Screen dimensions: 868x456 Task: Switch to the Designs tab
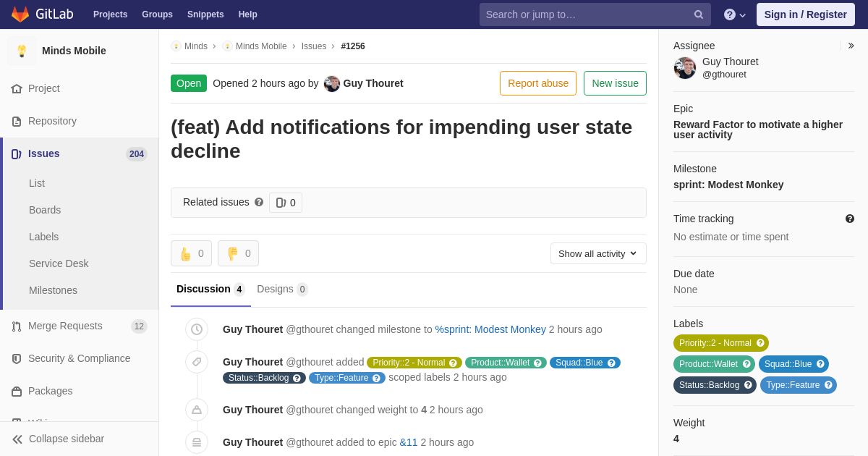pos(282,290)
